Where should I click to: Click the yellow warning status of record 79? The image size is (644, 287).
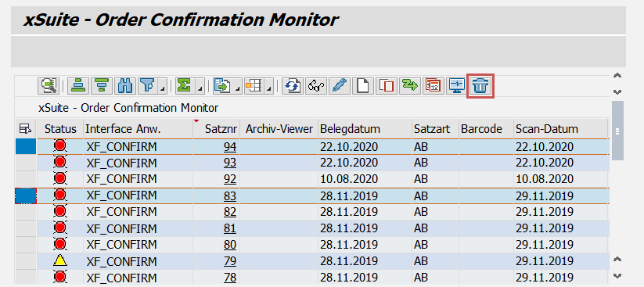60,260
